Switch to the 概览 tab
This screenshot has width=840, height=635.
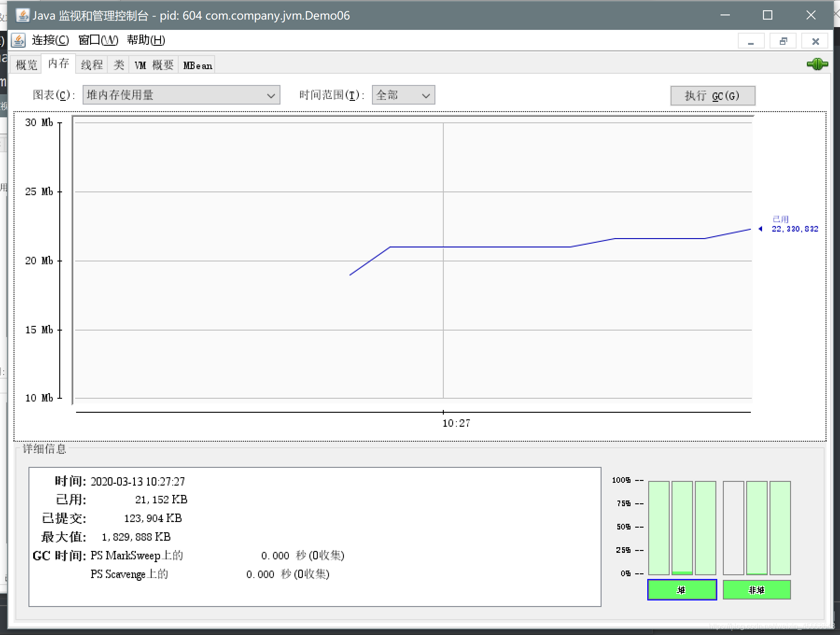tap(26, 65)
